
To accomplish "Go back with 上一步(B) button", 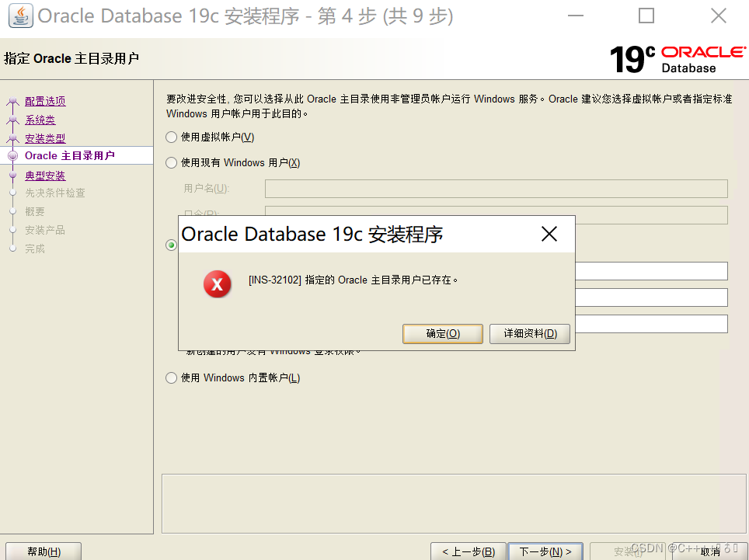I will coord(468,552).
